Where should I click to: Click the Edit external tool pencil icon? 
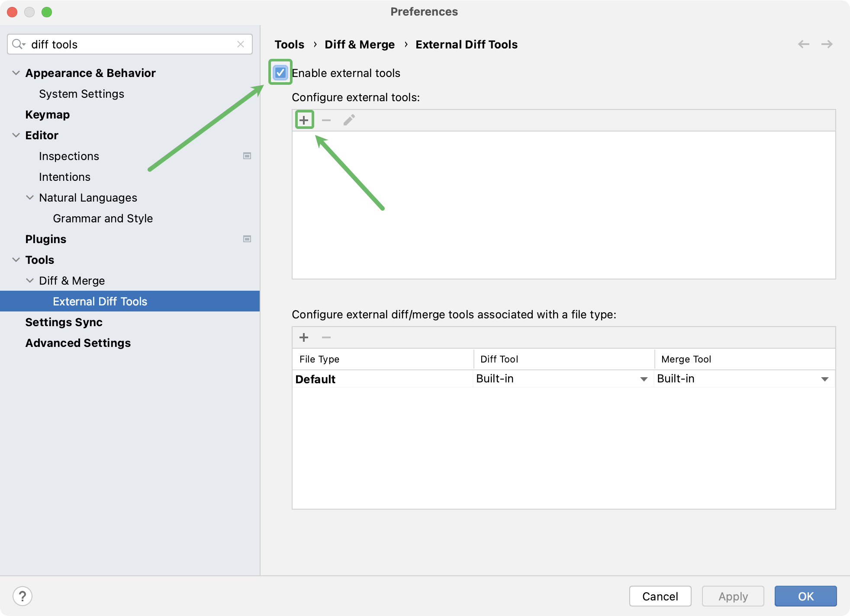(350, 119)
